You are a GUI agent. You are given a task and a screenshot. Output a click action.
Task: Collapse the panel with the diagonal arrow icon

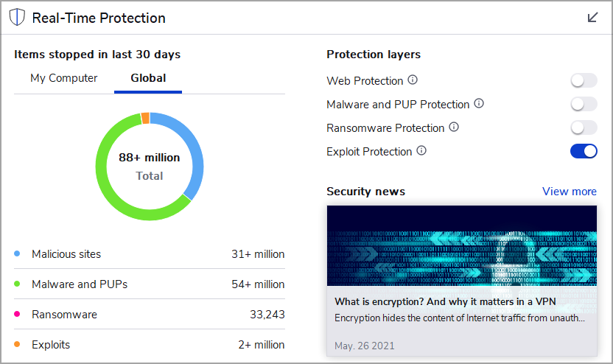tap(592, 17)
